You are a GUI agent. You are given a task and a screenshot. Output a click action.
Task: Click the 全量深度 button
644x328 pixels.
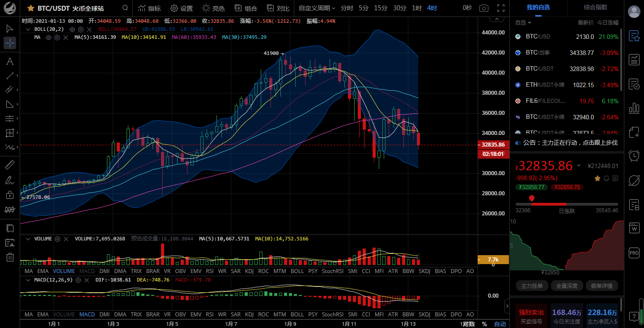567,286
